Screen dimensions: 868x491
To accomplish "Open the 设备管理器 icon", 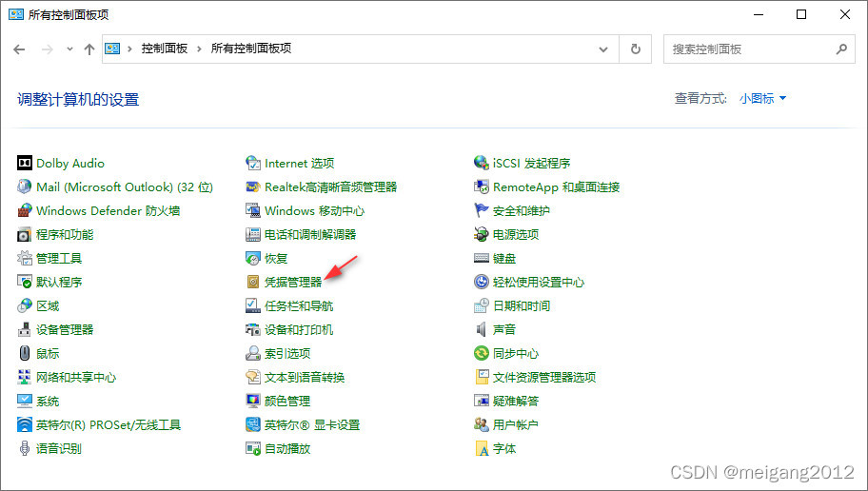I will click(25, 329).
